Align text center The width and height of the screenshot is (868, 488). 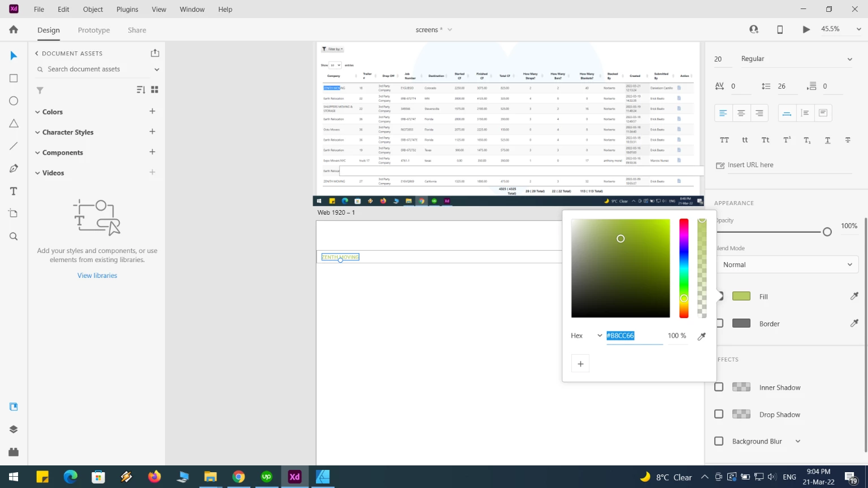pyautogui.click(x=741, y=113)
